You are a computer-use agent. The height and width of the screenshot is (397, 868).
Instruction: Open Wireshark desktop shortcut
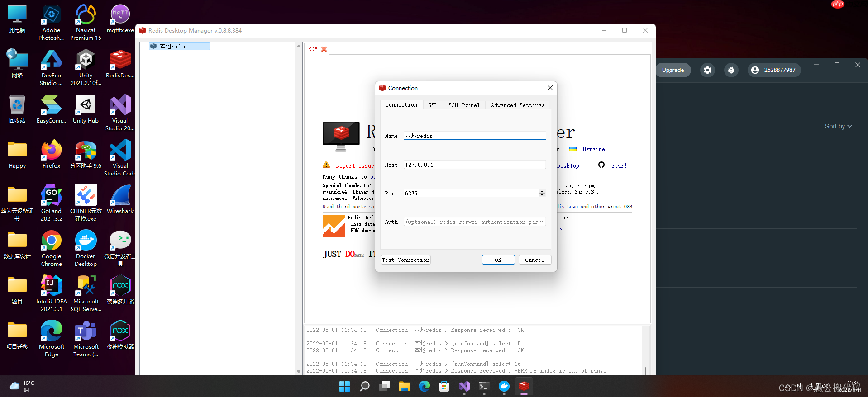(x=120, y=200)
